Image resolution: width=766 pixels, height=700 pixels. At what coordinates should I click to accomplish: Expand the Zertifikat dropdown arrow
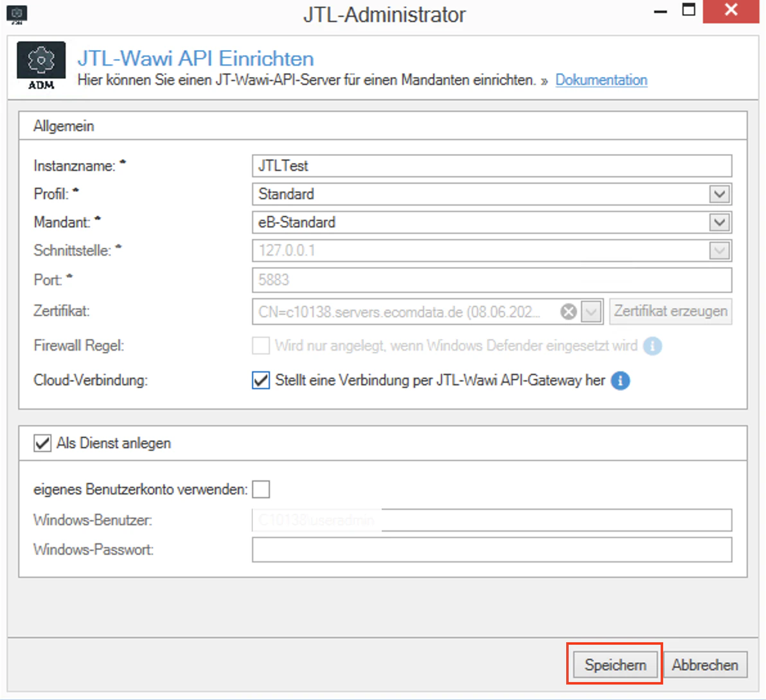click(591, 311)
